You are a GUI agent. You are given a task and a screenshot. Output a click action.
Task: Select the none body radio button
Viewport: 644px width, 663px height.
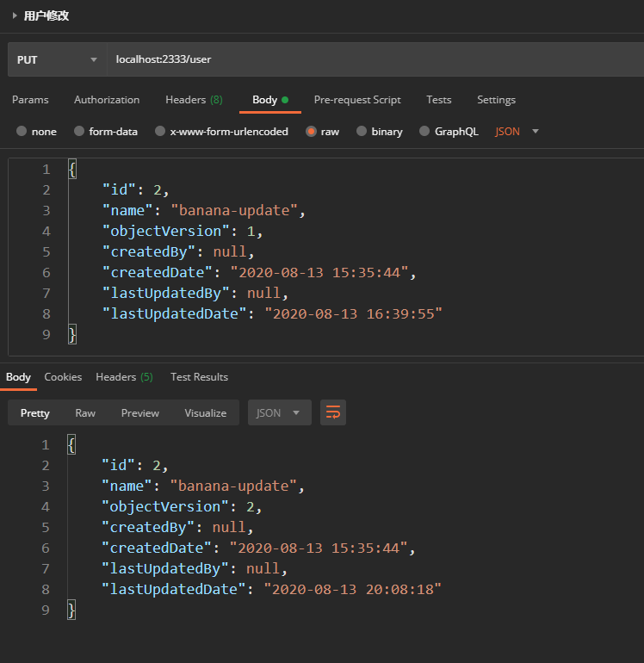pos(22,132)
